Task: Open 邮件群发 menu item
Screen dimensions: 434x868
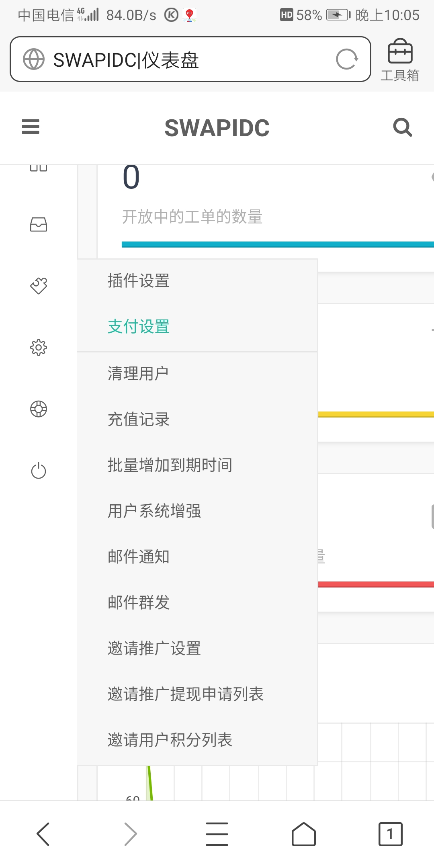Action: click(139, 602)
